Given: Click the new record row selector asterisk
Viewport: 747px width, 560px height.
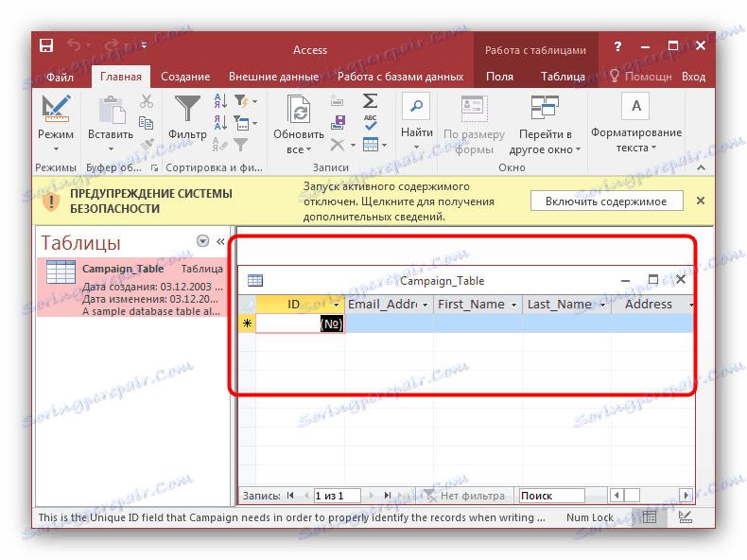Looking at the screenshot, I should click(247, 324).
